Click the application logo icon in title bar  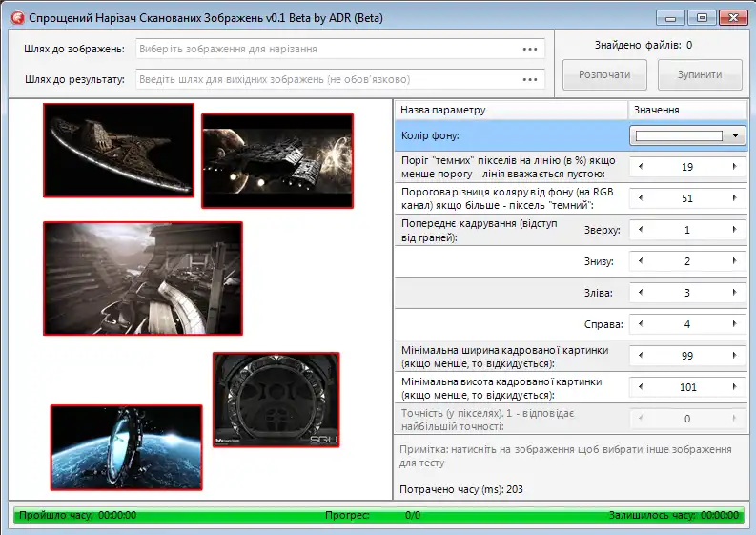(x=18, y=18)
